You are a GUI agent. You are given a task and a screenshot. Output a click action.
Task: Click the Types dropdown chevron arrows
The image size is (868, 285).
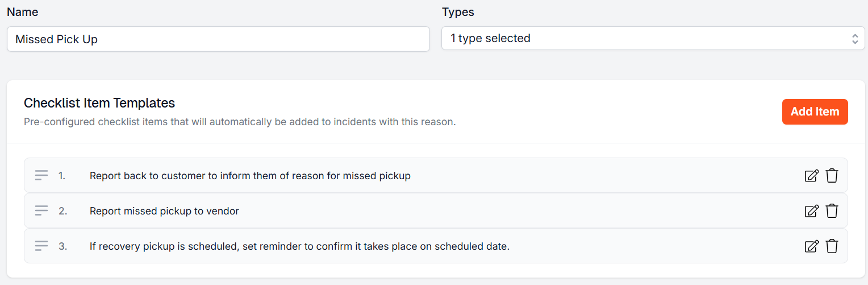click(x=854, y=39)
